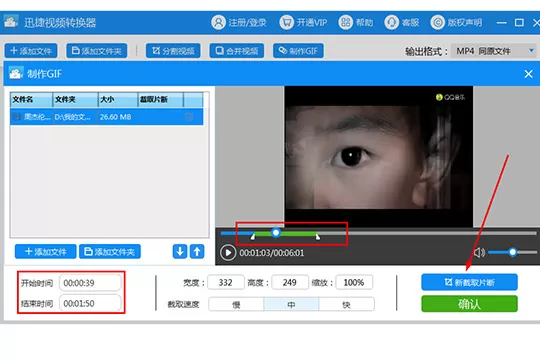Open the 分割视频 split video tool

[x=173, y=51]
